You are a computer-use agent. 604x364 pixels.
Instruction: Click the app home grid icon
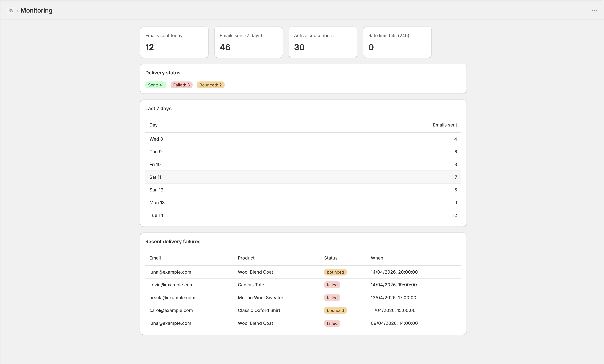10,10
